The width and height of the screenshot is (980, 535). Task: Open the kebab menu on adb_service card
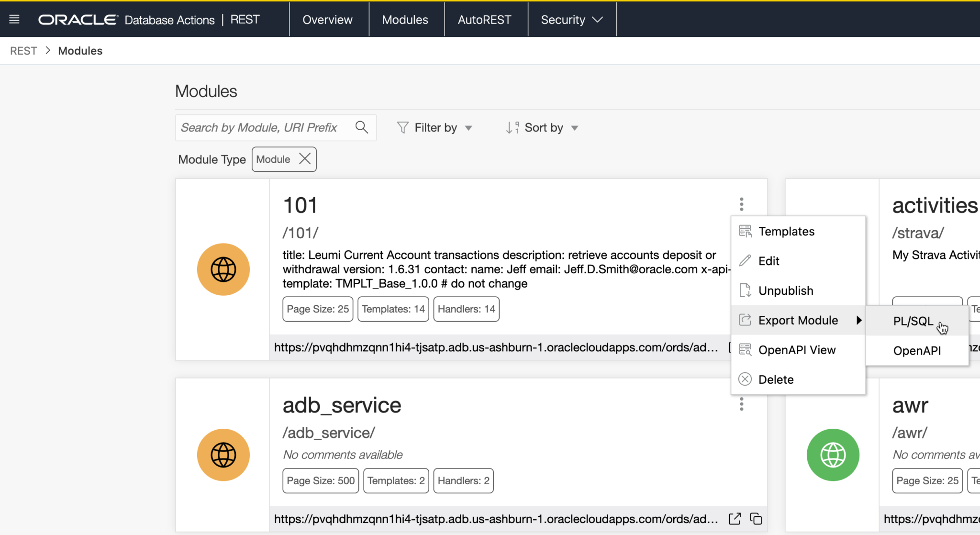click(x=741, y=404)
